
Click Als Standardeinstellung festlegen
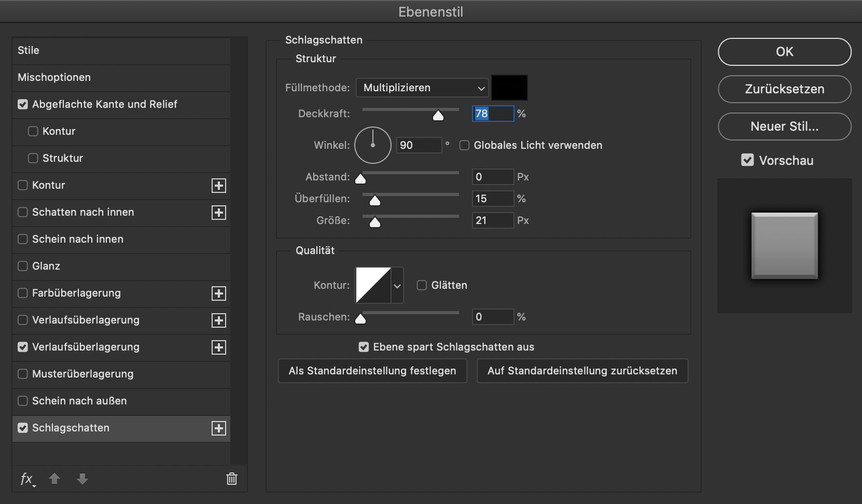tap(372, 371)
